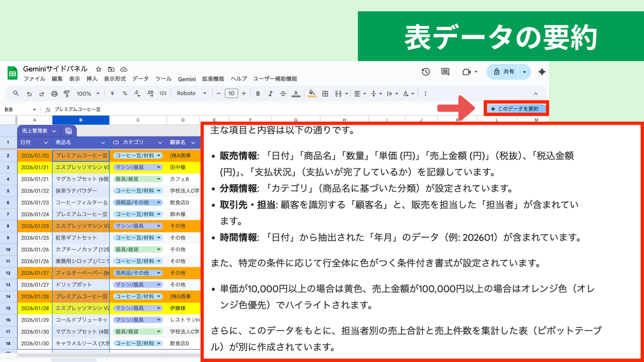Click the merge cells icon

coord(338,94)
